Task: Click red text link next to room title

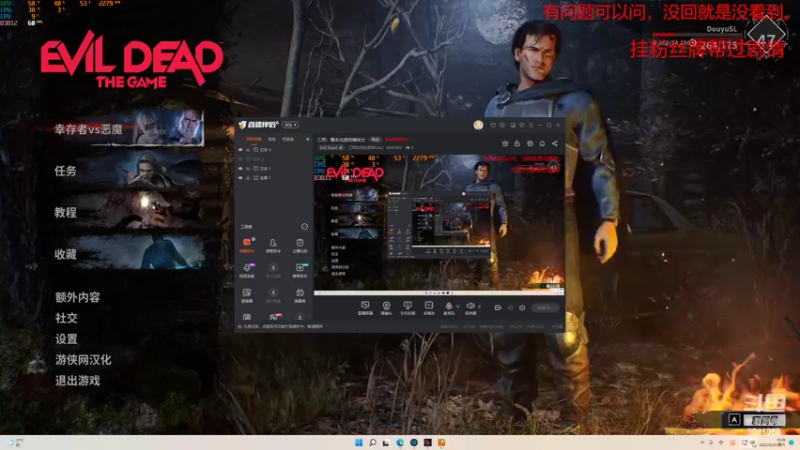Action: [x=396, y=139]
